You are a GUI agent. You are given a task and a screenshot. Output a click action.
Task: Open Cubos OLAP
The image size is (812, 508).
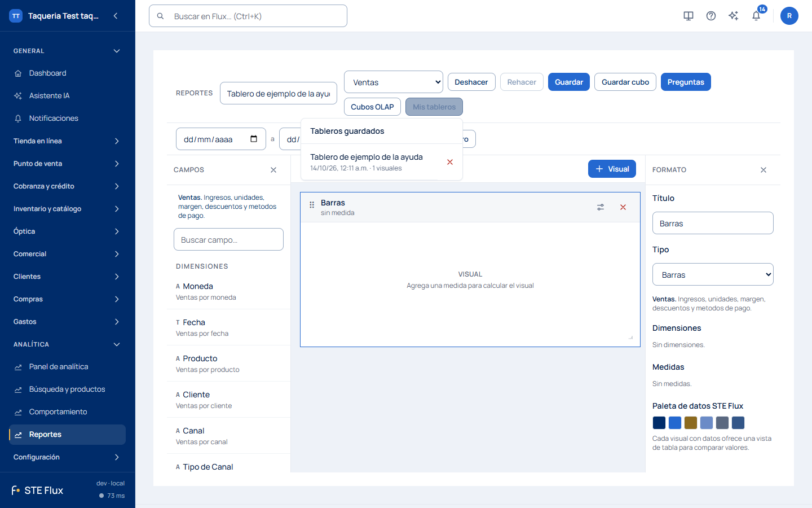point(372,107)
